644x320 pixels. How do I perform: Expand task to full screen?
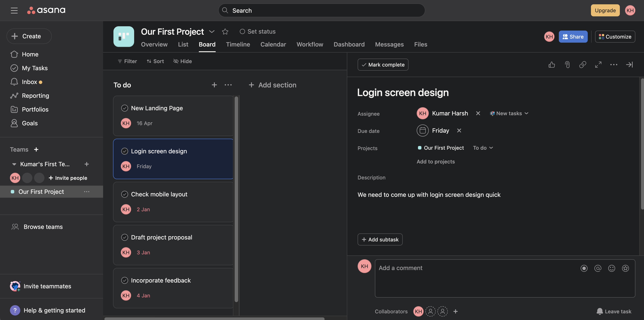tap(598, 65)
